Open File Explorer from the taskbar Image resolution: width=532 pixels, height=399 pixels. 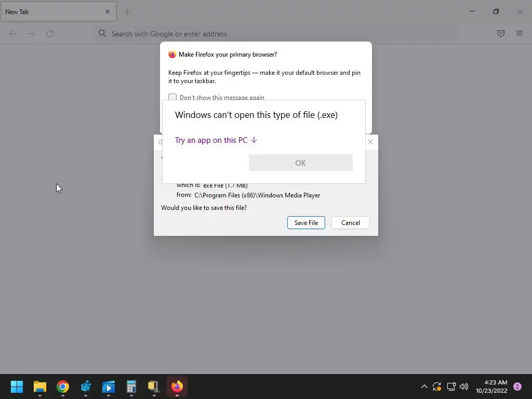(39, 387)
